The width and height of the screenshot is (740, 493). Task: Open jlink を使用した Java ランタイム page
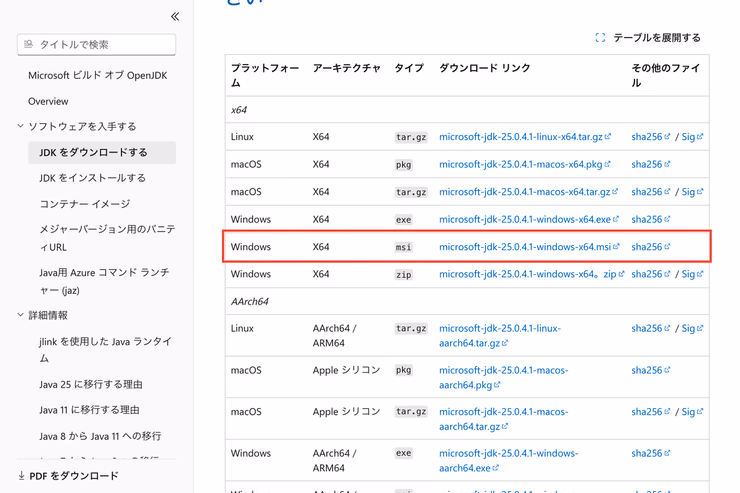(105, 350)
